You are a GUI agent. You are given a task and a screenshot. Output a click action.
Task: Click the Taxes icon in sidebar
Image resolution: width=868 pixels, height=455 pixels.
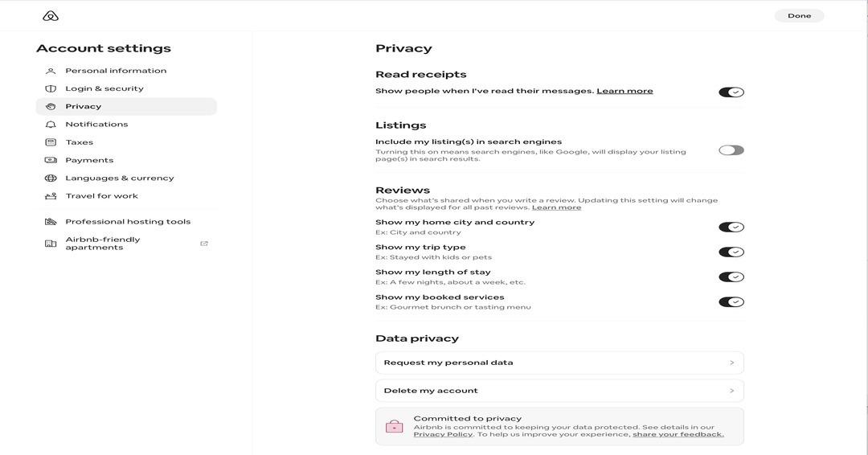51,142
